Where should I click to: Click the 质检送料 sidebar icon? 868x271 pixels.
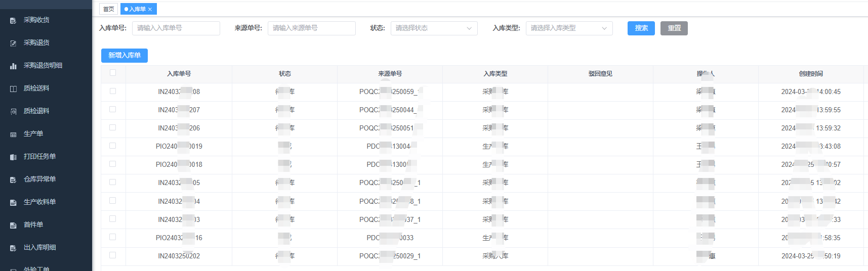13,89
